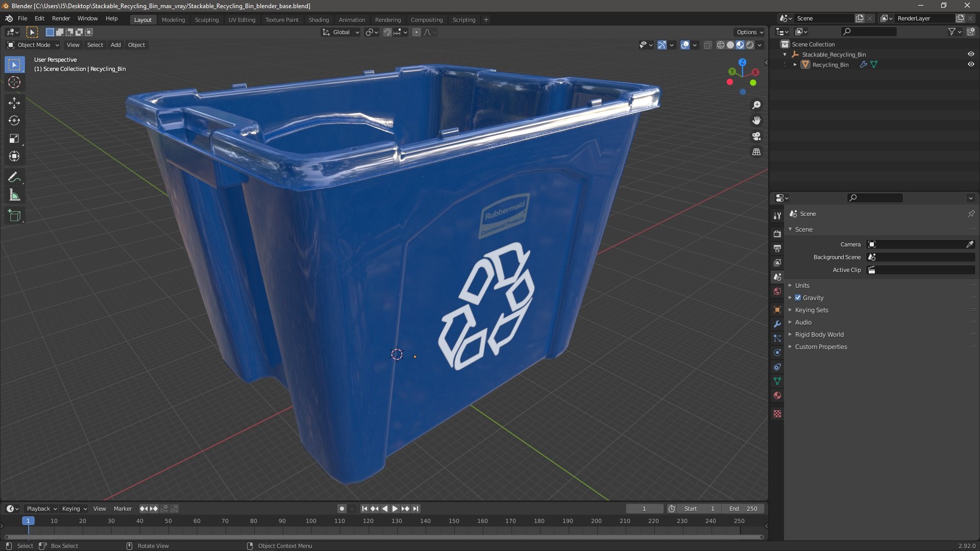980x551 pixels.
Task: Open Texture properties tab
Action: [x=777, y=414]
